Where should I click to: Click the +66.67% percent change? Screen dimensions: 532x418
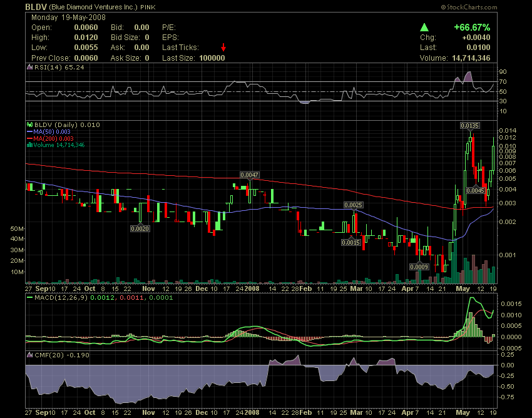click(x=472, y=28)
